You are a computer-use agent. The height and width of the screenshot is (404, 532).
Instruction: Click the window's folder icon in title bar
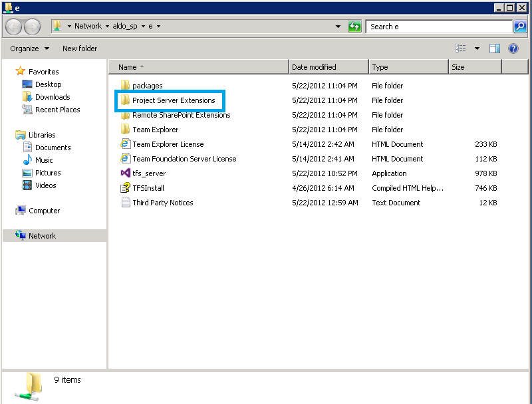click(x=8, y=7)
